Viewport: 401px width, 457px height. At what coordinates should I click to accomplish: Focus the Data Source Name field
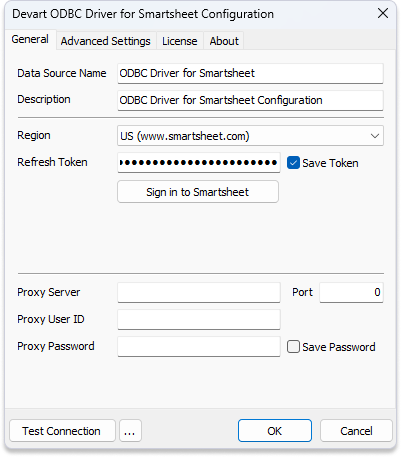pyautogui.click(x=250, y=73)
